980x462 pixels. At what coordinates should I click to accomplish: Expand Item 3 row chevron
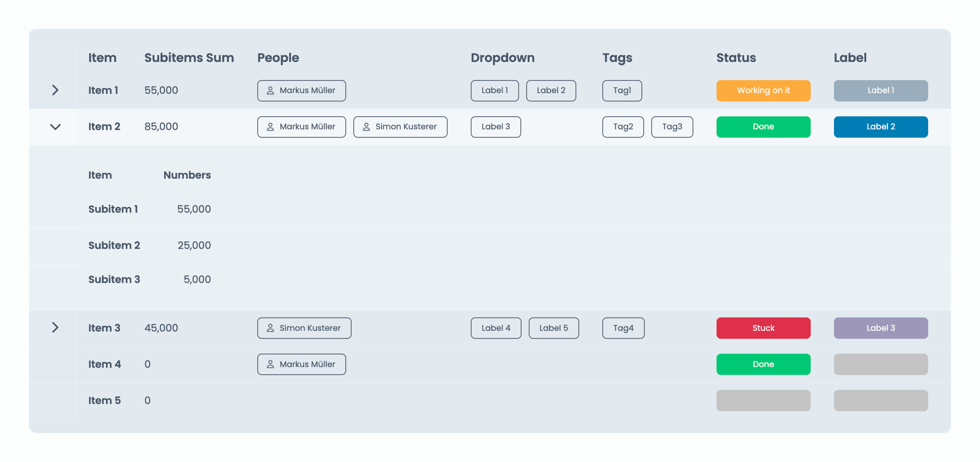tap(55, 327)
